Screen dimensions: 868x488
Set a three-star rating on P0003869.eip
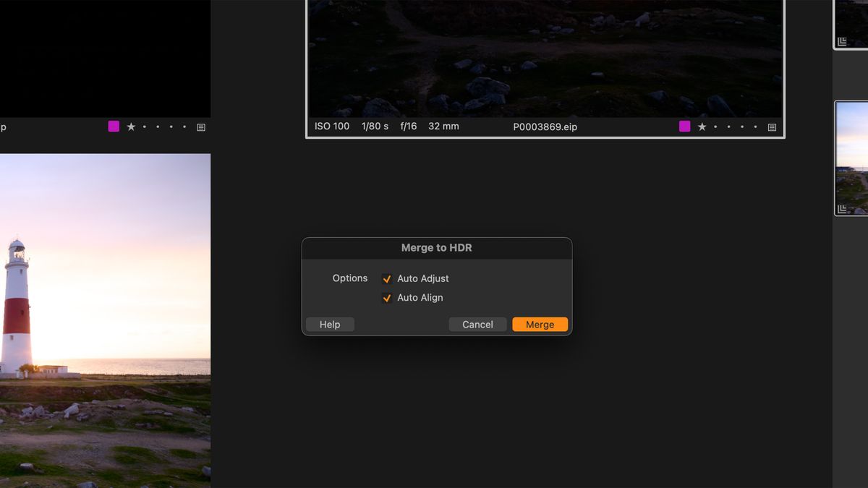click(x=728, y=126)
